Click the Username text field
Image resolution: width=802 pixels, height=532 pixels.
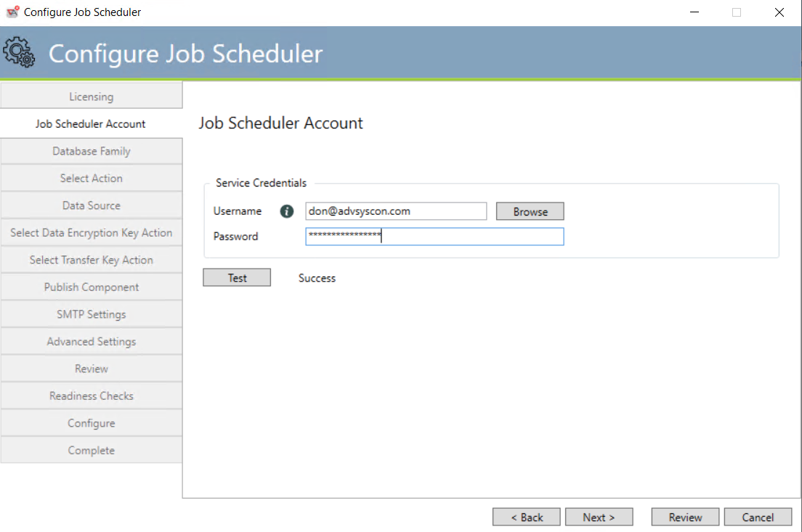pos(396,211)
